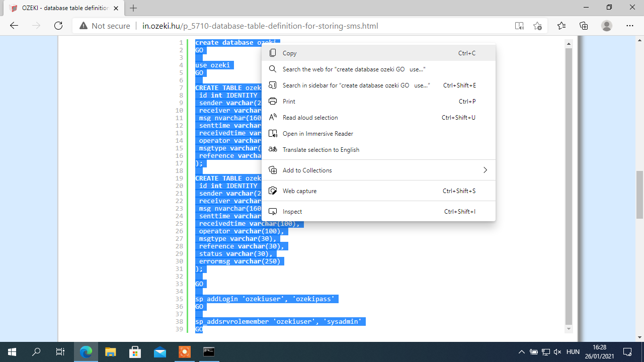Refresh the current webpage
This screenshot has width=644, height=362.
tap(58, 25)
